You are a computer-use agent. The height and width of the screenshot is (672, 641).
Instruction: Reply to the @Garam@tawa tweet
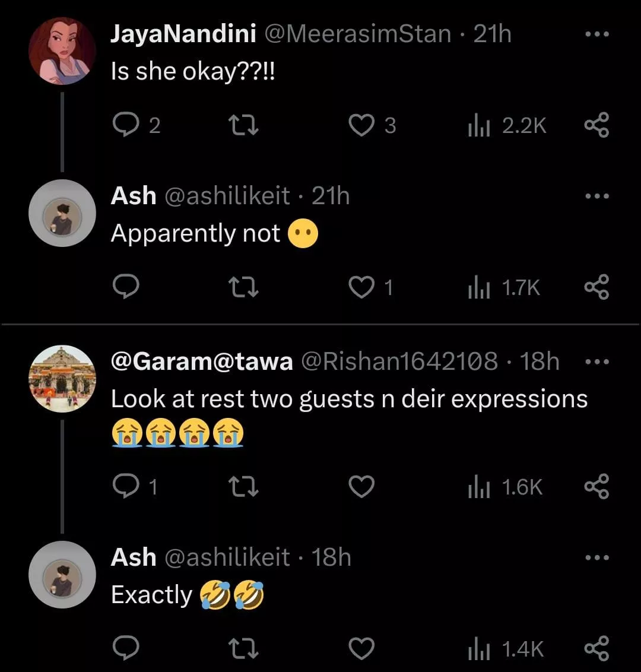(125, 487)
